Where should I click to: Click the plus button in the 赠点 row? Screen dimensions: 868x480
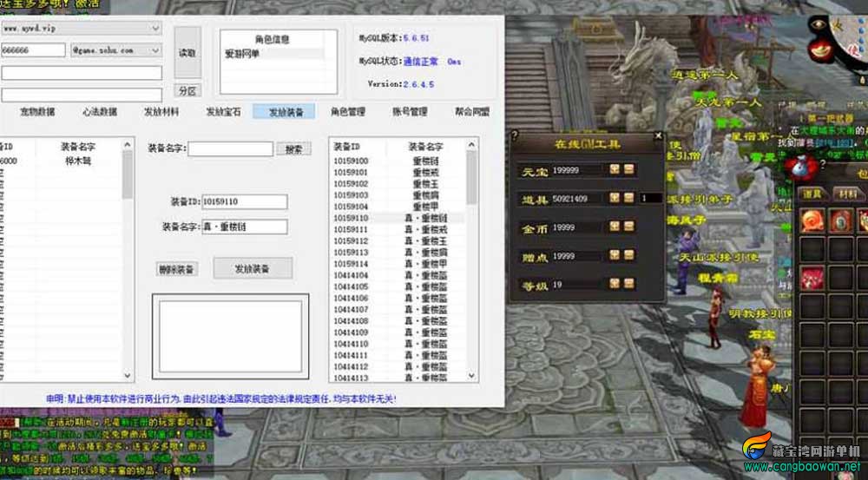615,255
